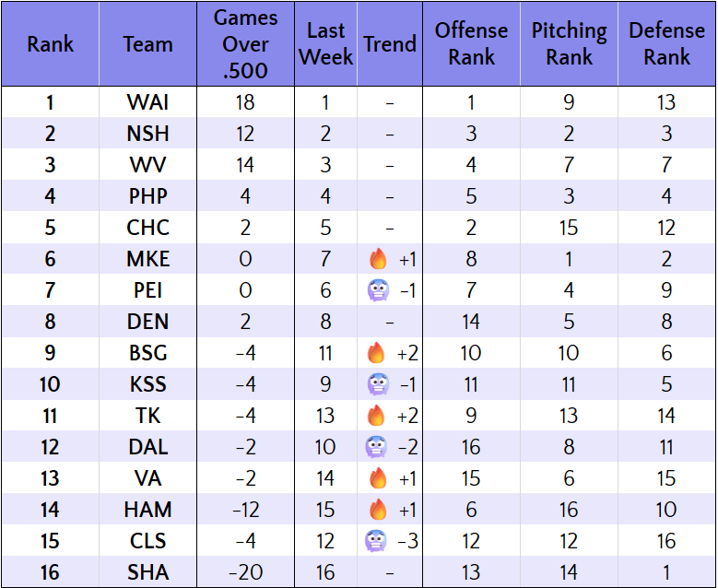Click the Team column header
718x588 pixels.
(x=147, y=44)
